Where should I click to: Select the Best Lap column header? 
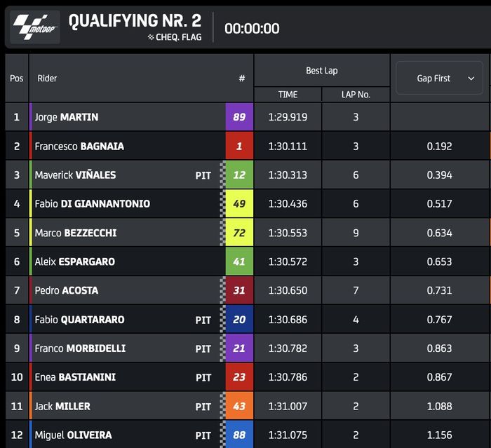pos(322,71)
